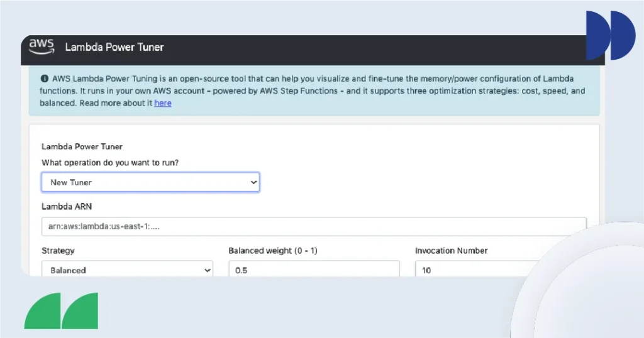
Task: Click the Lambda Power Tuner header title
Action: (x=114, y=47)
